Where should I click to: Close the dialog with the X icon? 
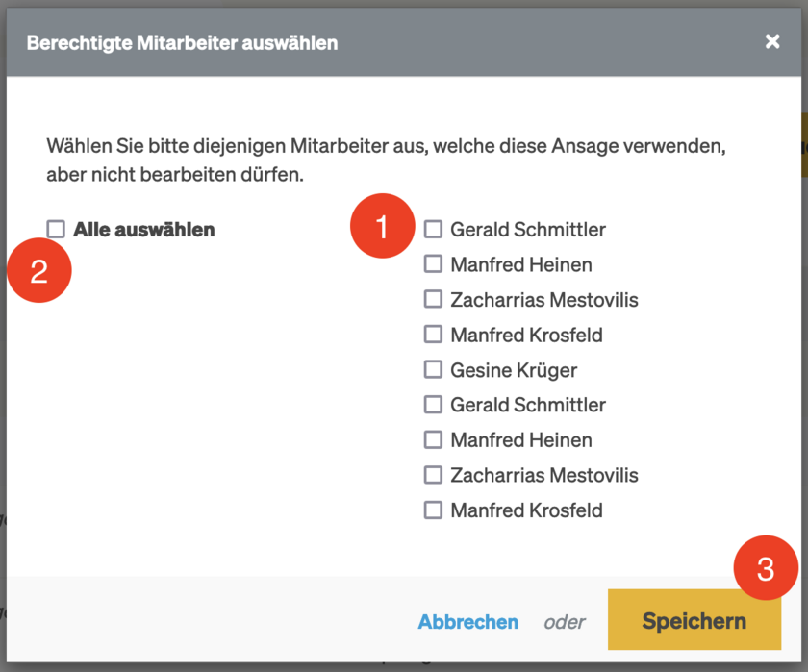(771, 41)
